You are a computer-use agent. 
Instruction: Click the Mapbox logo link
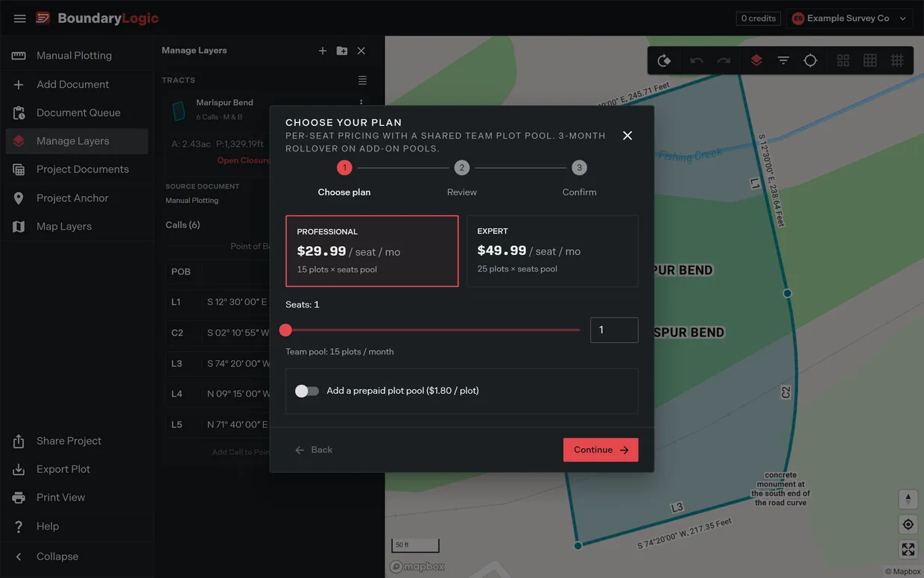coord(417,567)
